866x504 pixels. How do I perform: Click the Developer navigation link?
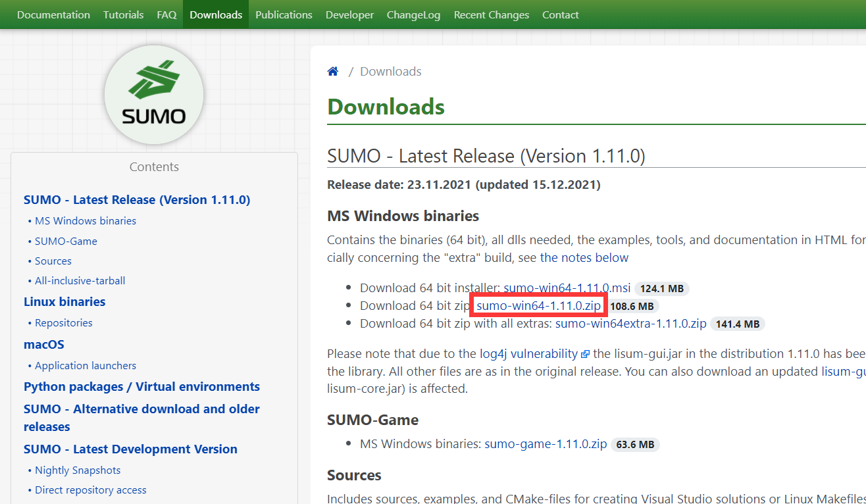click(x=349, y=14)
